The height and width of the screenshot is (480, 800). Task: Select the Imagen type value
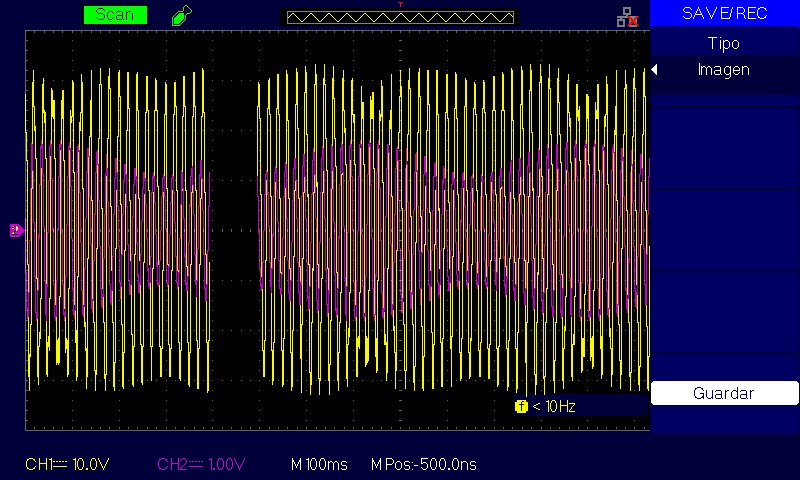pyautogui.click(x=723, y=70)
